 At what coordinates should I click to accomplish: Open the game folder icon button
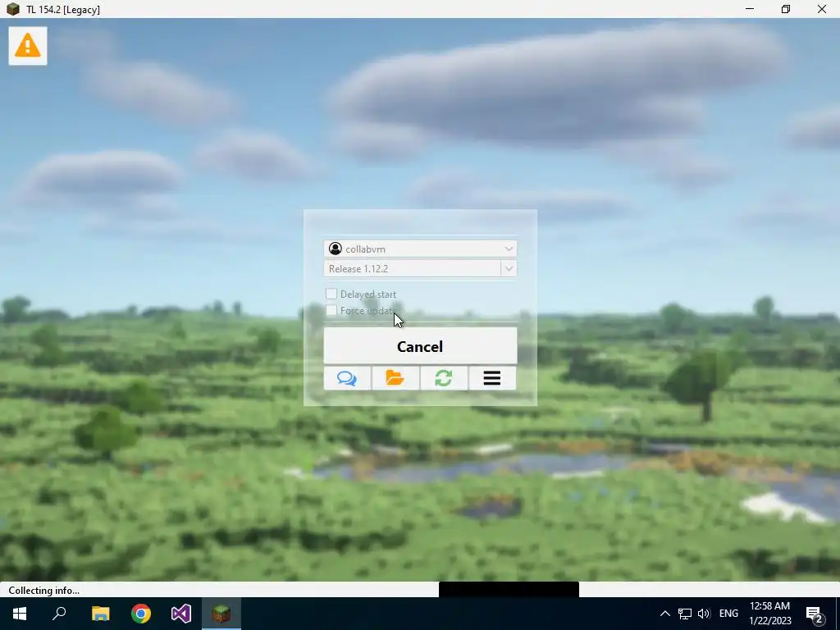point(395,378)
